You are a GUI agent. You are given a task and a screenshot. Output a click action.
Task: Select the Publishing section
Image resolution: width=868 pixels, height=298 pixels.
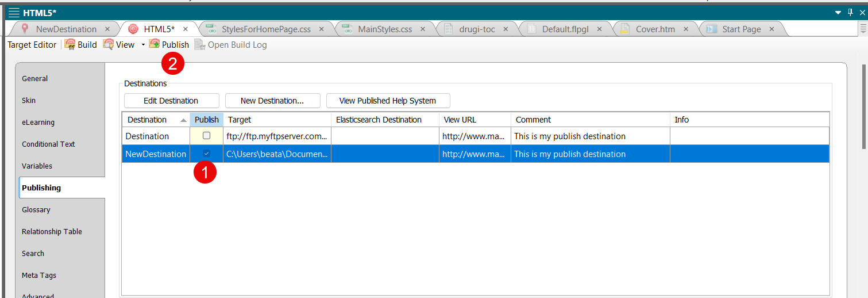(61, 188)
